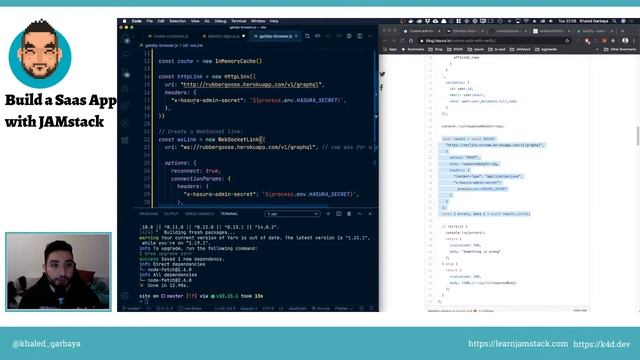This screenshot has width=640, height=360.
Task: Open the notifications bell in VS Code status bar
Action: [x=371, y=308]
